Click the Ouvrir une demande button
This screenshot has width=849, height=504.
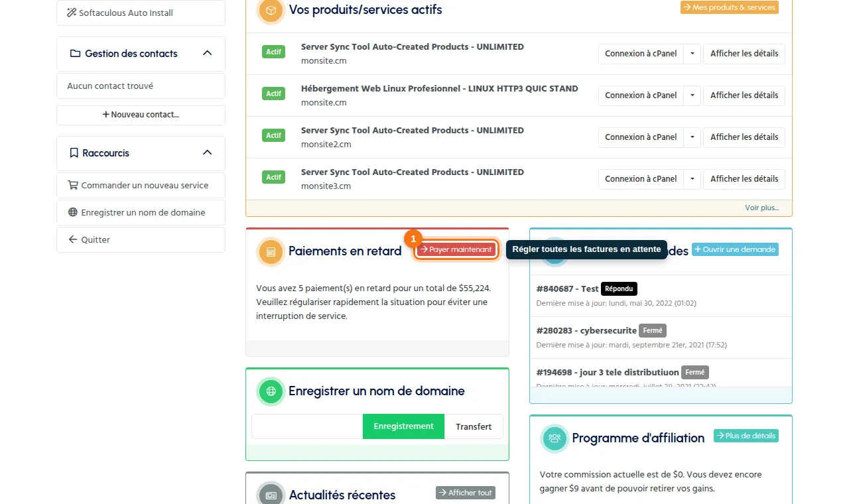(735, 249)
